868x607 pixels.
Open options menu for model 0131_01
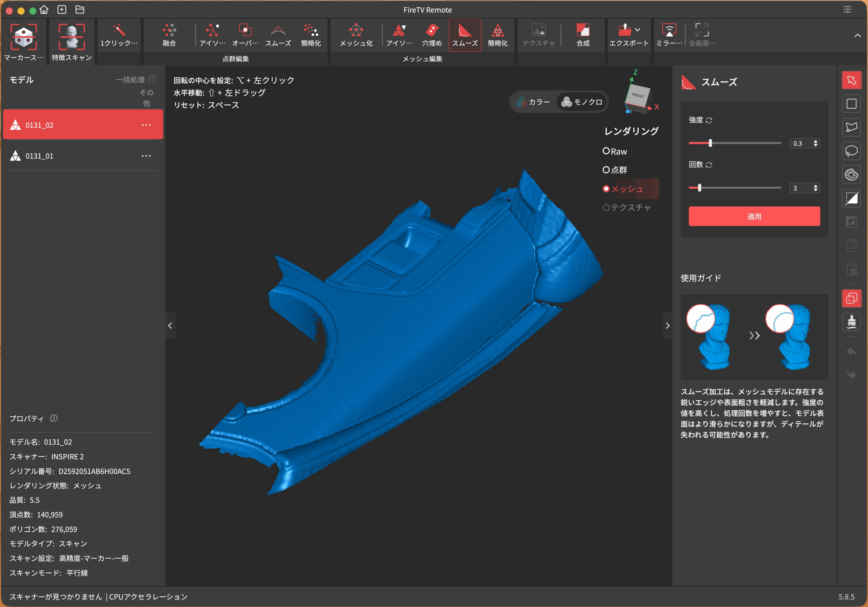[146, 156]
